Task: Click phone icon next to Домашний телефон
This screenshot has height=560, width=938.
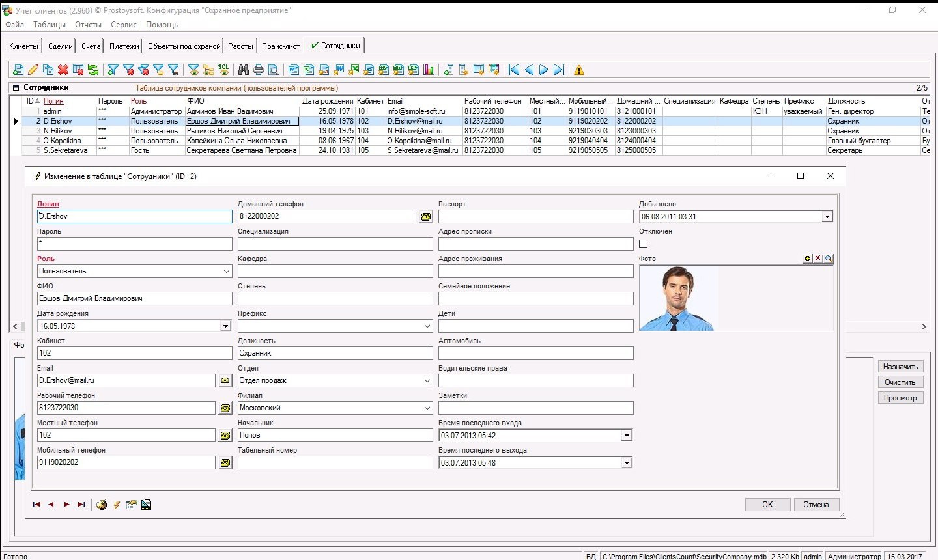Action: tap(426, 217)
